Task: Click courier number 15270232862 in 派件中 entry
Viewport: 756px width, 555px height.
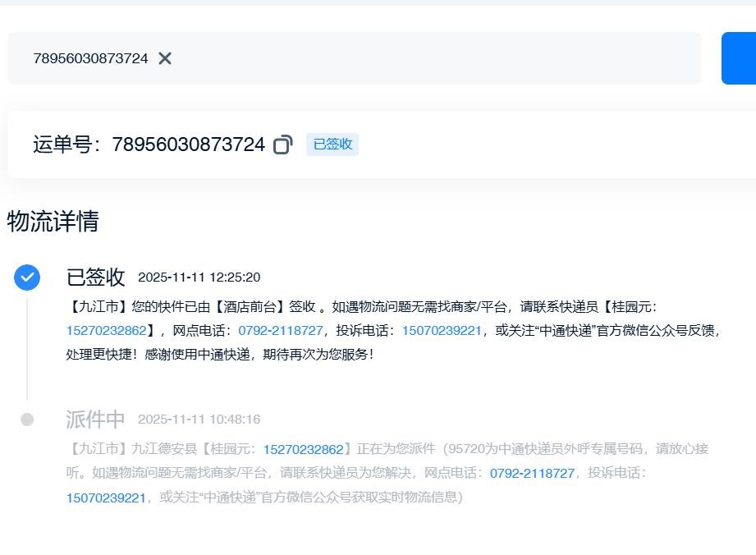Action: [303, 449]
